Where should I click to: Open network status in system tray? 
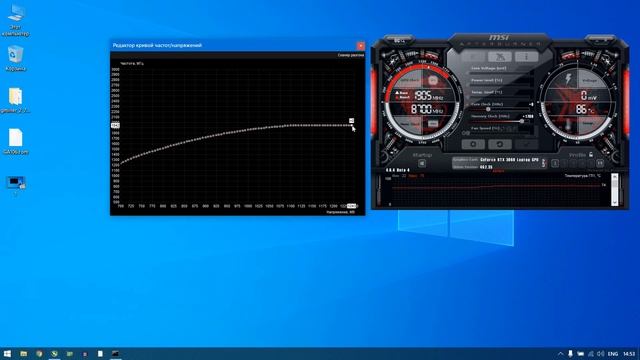[591, 353]
